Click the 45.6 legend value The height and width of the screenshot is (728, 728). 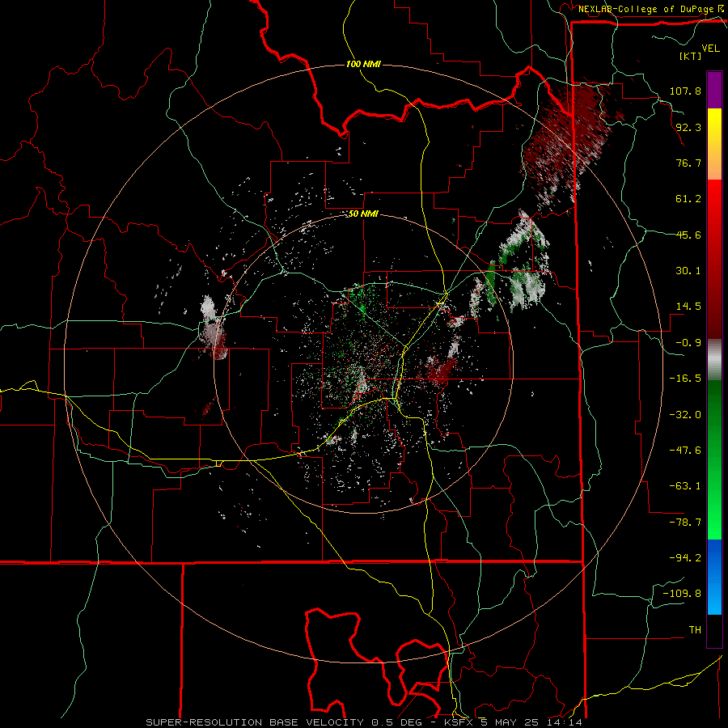[688, 235]
